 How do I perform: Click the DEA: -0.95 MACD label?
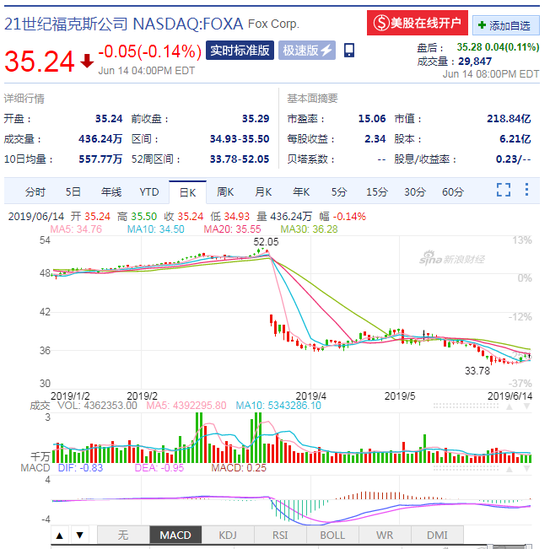[x=159, y=468]
